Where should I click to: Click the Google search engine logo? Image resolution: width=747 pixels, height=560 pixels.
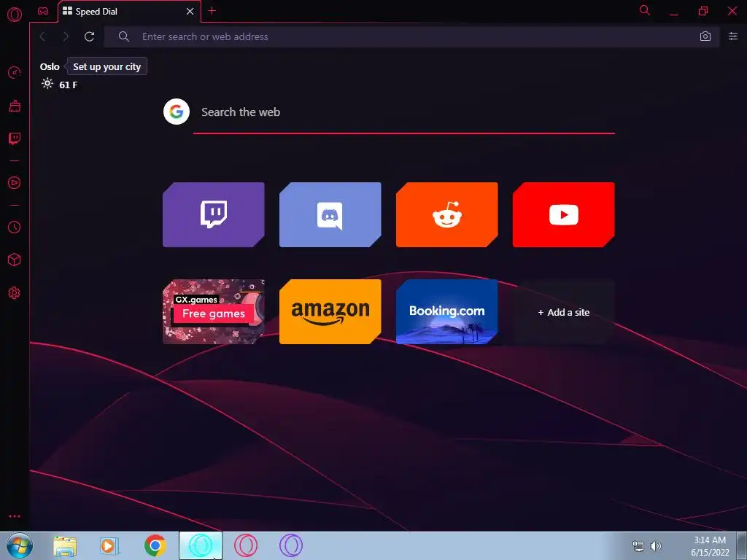[177, 112]
